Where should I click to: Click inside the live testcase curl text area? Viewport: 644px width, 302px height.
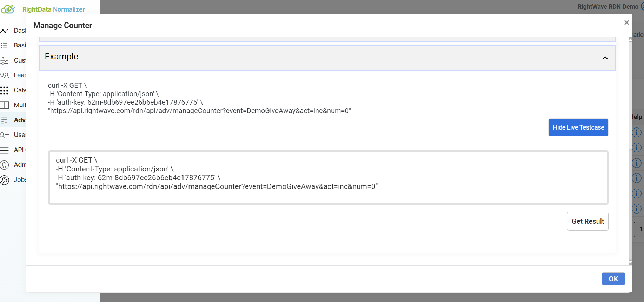[x=328, y=178]
